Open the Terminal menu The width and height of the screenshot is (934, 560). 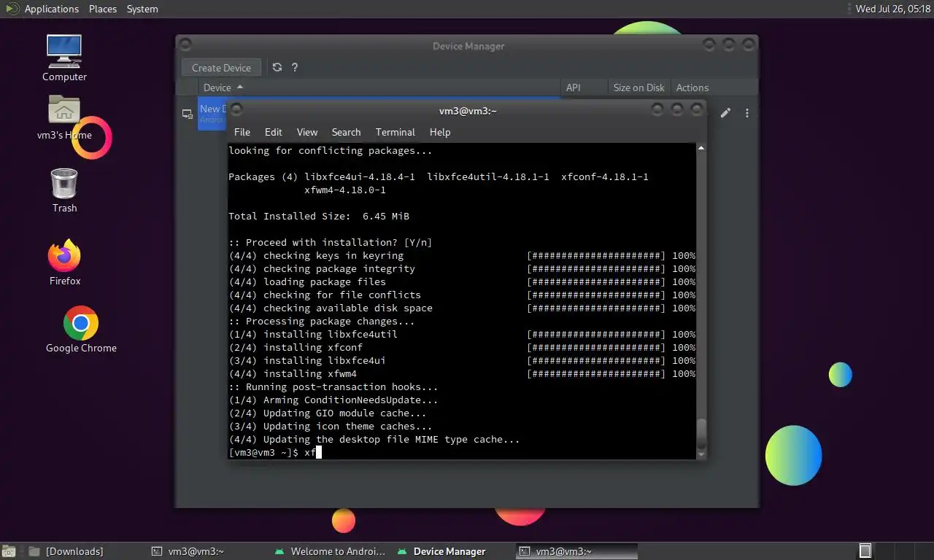[395, 132]
